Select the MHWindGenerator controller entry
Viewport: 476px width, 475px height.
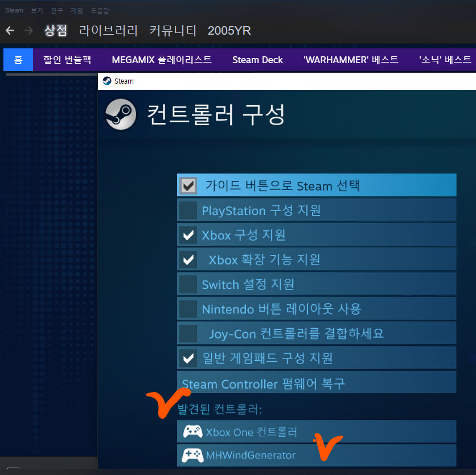click(x=317, y=455)
